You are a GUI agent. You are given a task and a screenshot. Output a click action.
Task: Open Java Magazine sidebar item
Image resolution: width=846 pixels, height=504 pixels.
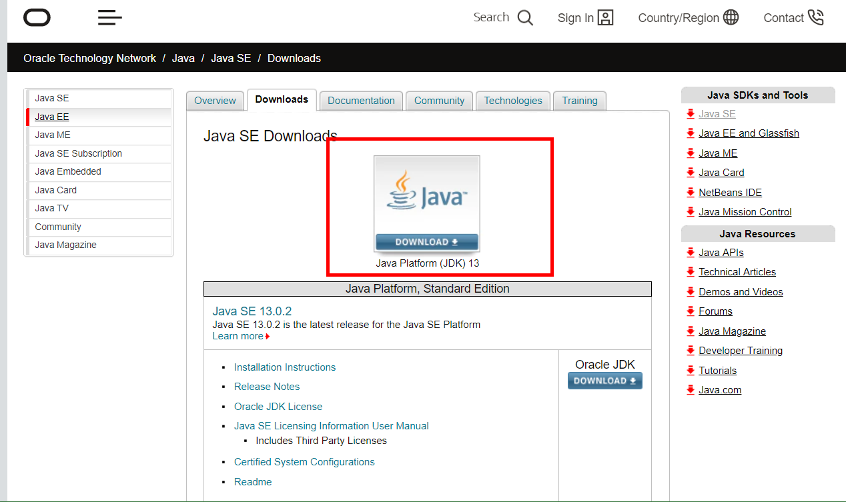[99, 245]
